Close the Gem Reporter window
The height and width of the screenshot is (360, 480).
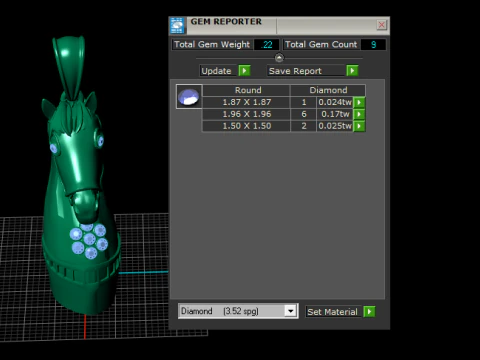[x=382, y=25]
